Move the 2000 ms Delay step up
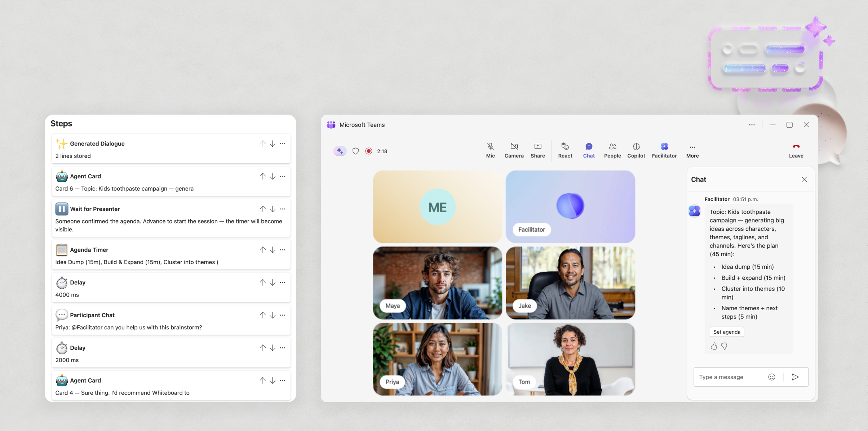Image resolution: width=868 pixels, height=431 pixels. click(x=262, y=348)
